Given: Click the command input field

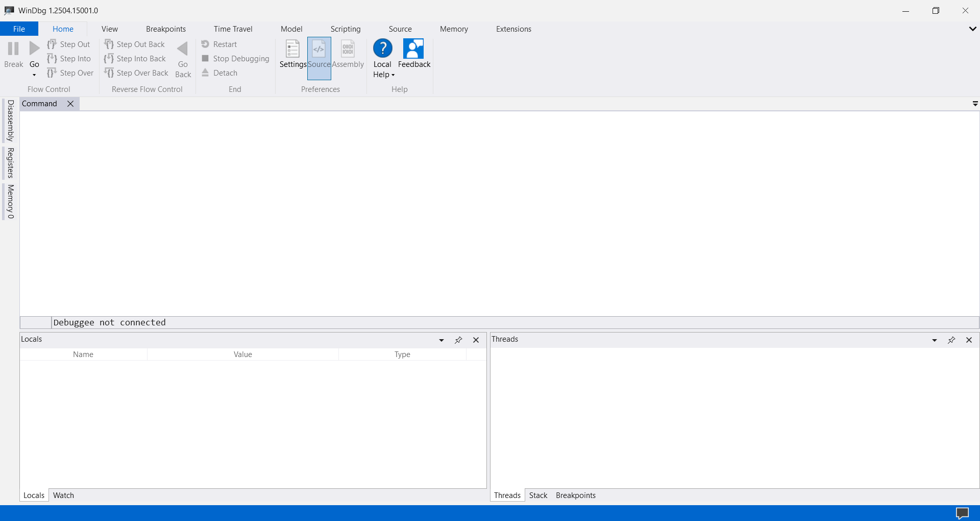Looking at the screenshot, I should click(x=515, y=322).
